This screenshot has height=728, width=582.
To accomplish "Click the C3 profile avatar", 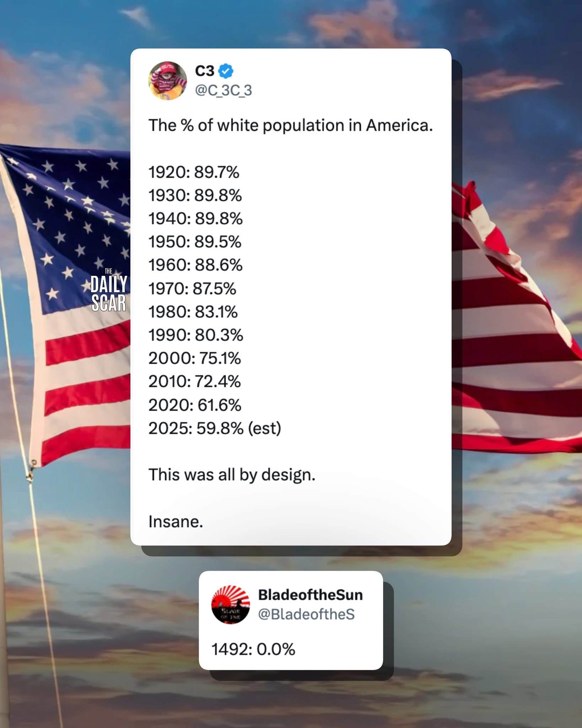I will coord(167,81).
